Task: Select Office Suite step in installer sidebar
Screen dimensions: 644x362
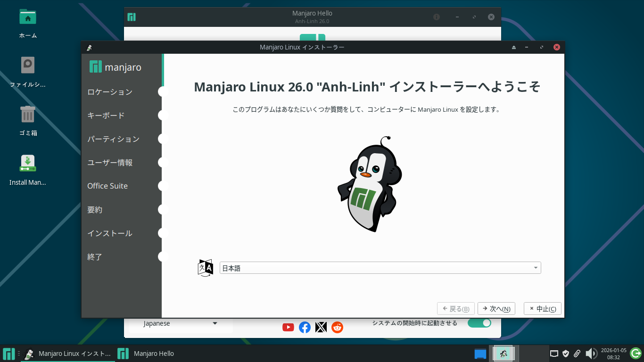Action: click(107, 186)
